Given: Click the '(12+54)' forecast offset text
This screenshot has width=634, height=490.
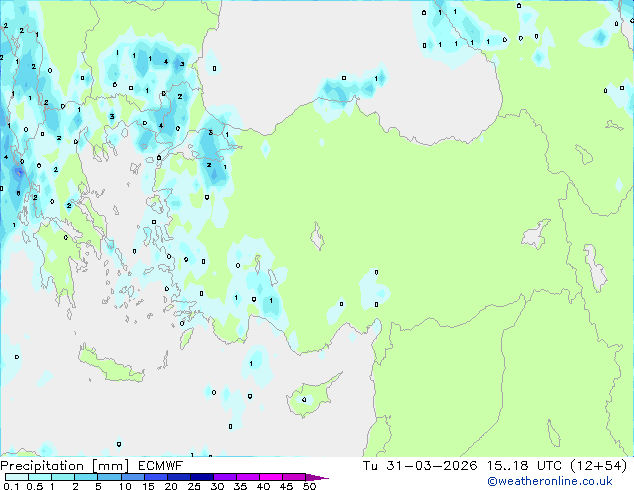Looking at the screenshot, I should point(598,466).
